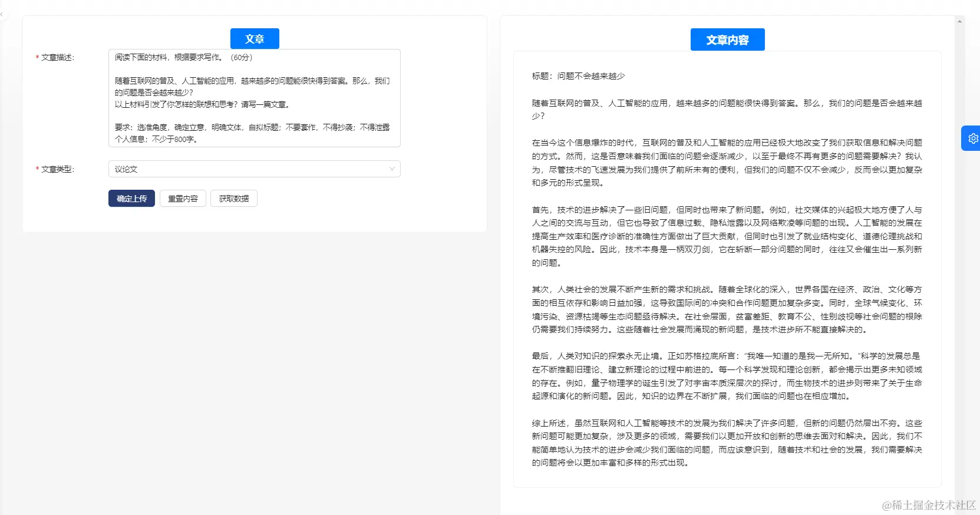
Task: Click the collapse chevron at top-left edge
Action: point(2,14)
